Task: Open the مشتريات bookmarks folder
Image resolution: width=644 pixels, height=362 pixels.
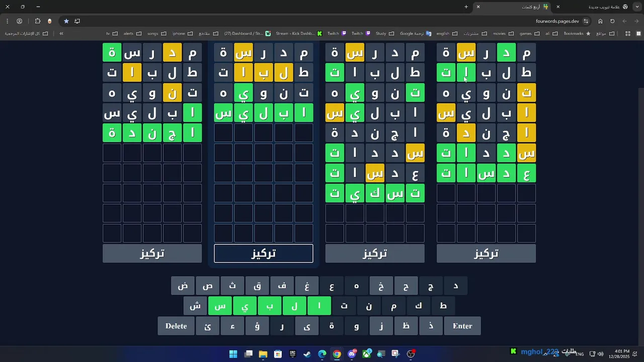Action: pyautogui.click(x=475, y=34)
